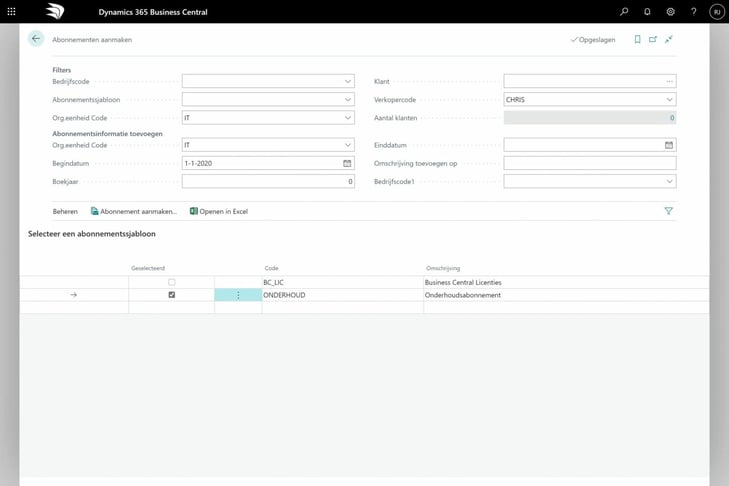Open the notifications bell icon
The height and width of the screenshot is (486, 729).
point(647,12)
